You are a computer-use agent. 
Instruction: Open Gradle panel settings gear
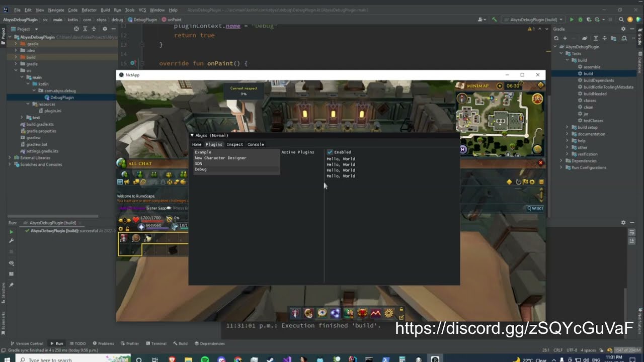(x=623, y=29)
